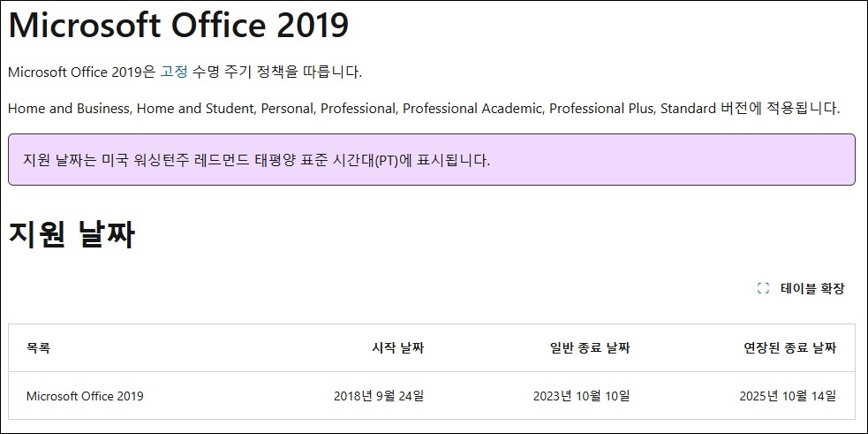Click the 2025년 10월 14일 extended date cell
The width and height of the screenshot is (868, 434).
[788, 396]
